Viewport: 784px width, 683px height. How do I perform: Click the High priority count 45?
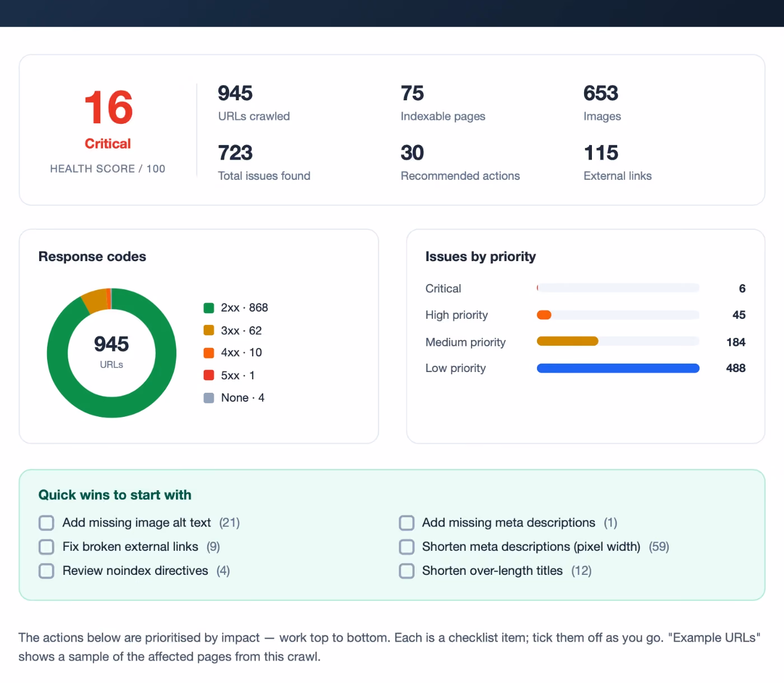tap(739, 315)
